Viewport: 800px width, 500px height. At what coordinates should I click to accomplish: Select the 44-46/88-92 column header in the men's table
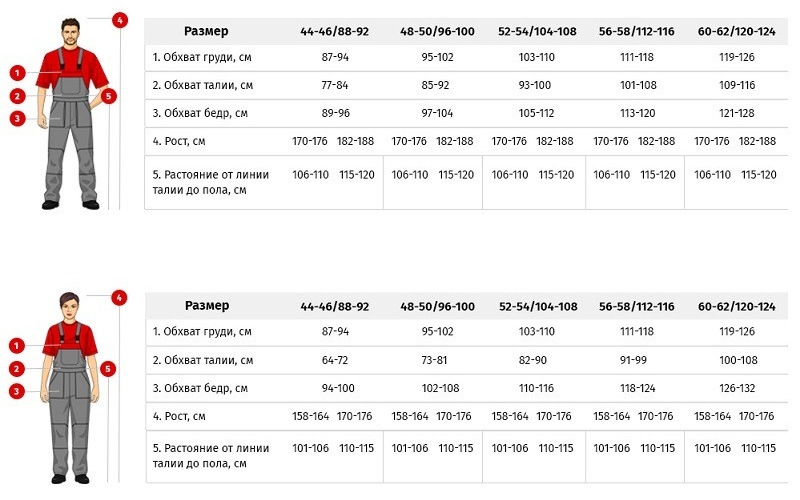334,32
